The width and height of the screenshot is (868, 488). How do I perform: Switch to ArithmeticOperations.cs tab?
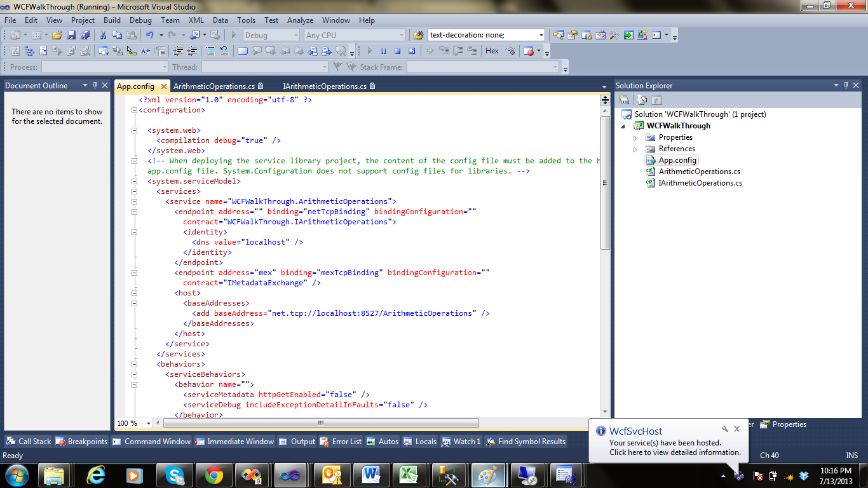(214, 86)
